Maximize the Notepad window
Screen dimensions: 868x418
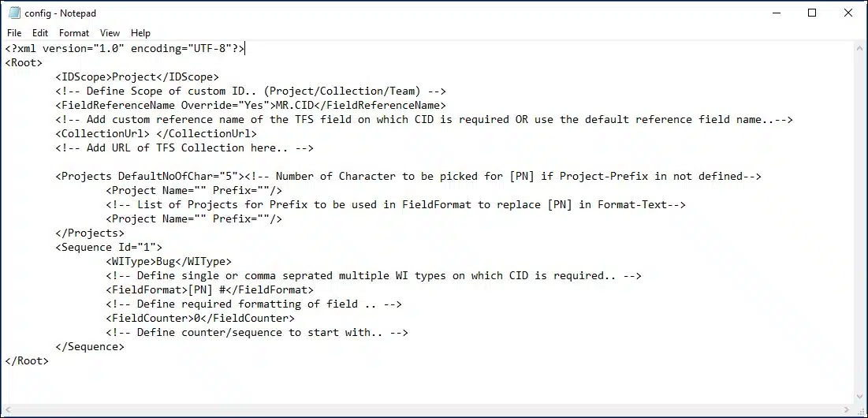click(x=812, y=13)
